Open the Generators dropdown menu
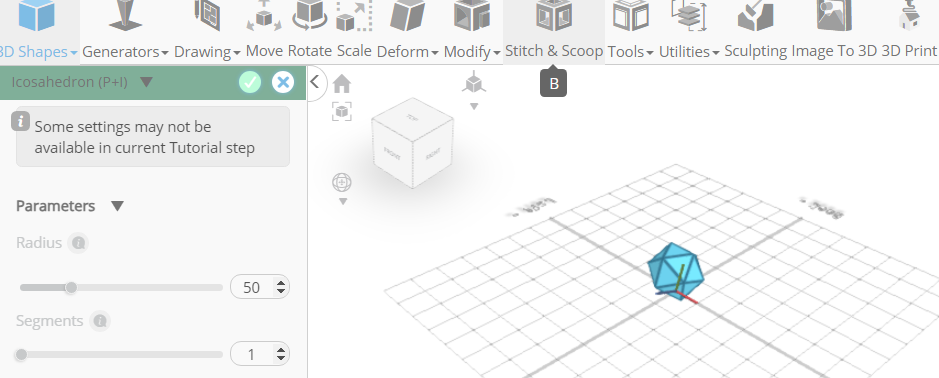 (165, 53)
